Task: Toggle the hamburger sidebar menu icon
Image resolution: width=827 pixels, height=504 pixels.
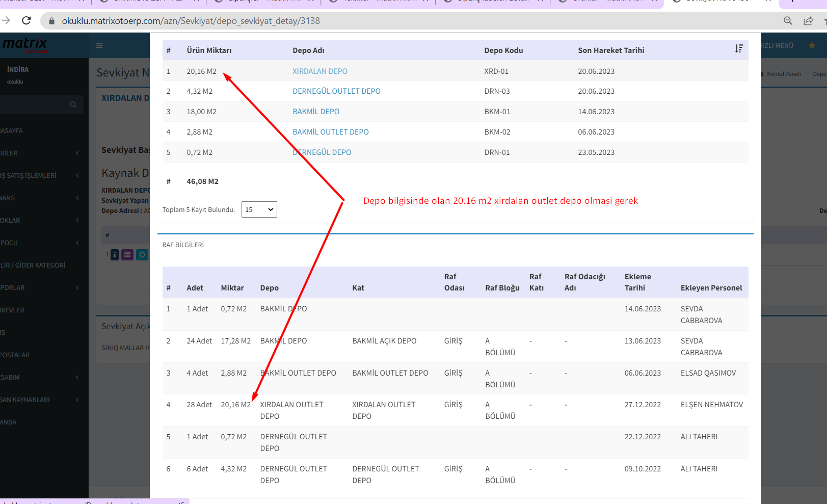Action: pyautogui.click(x=99, y=45)
